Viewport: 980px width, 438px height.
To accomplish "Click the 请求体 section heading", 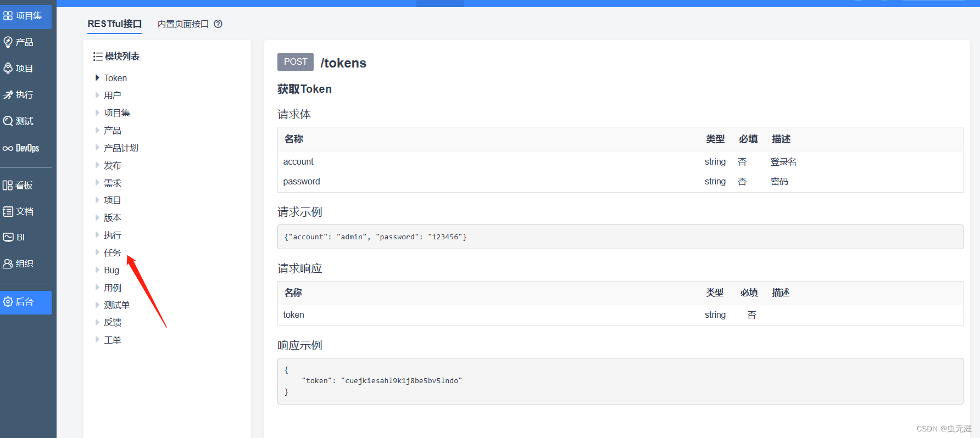I will click(x=294, y=114).
